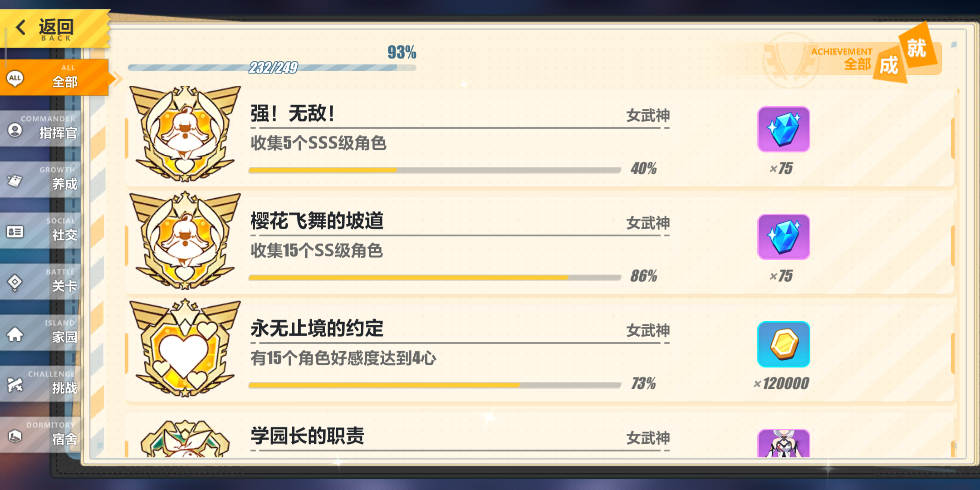Screen dimensions: 980x490
Task: Tap the character reward thumbnail for 学园长的职责
Action: coord(784,443)
